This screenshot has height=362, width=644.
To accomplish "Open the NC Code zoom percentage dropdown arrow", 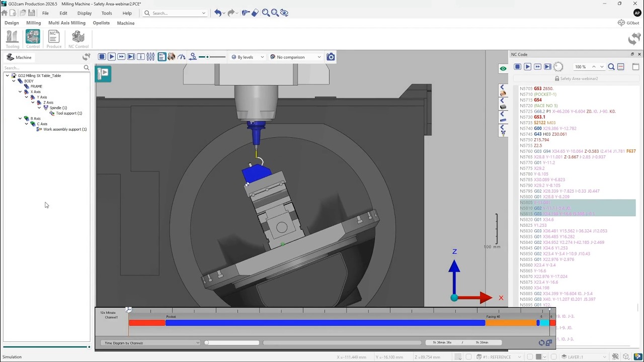I will click(x=602, y=67).
